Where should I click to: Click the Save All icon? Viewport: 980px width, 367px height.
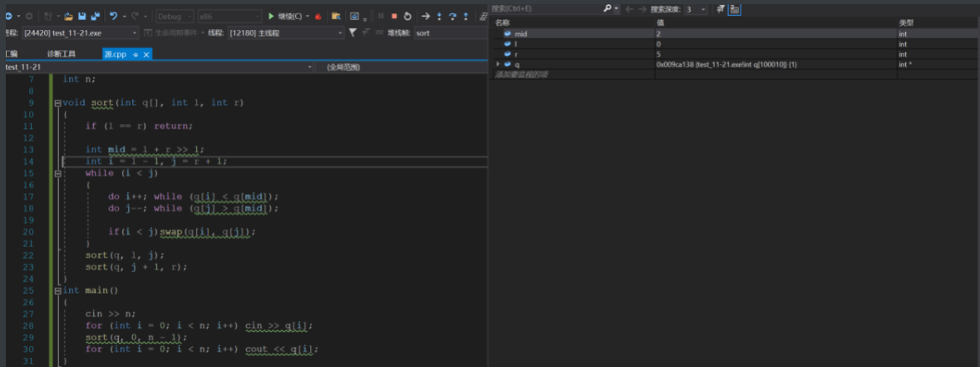click(95, 16)
